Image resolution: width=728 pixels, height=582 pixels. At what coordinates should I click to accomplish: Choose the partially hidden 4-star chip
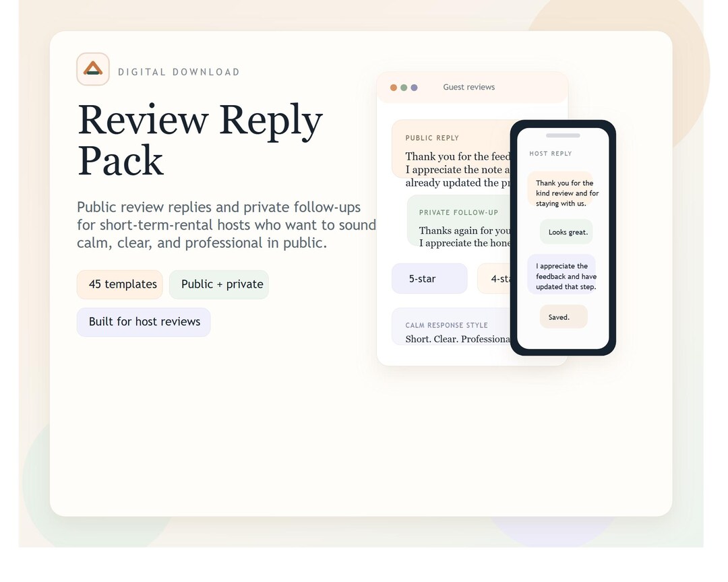494,278
